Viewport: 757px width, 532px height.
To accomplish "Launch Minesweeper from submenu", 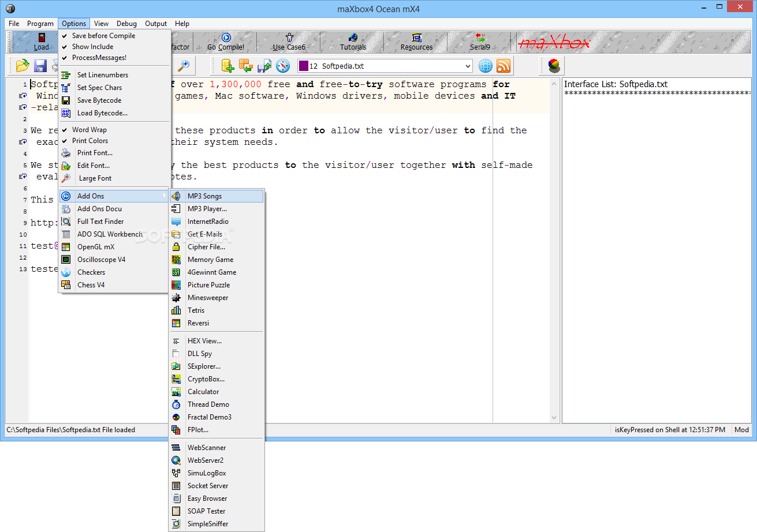I will pyautogui.click(x=217, y=298).
